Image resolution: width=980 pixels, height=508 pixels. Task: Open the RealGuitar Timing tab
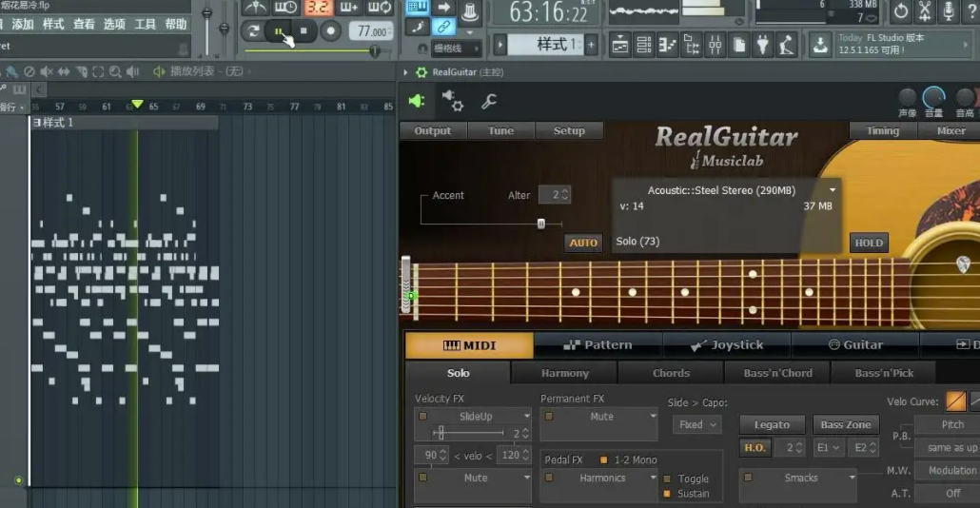click(x=883, y=130)
